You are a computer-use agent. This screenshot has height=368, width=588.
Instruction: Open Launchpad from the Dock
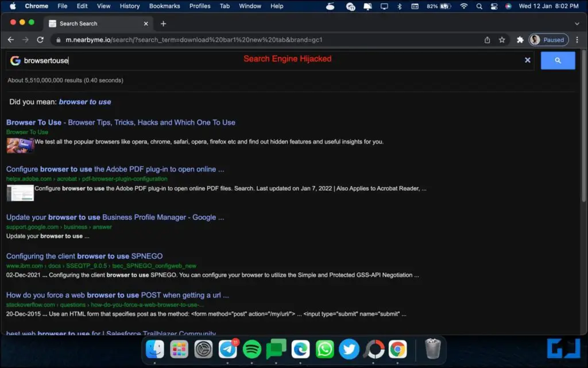pos(179,349)
